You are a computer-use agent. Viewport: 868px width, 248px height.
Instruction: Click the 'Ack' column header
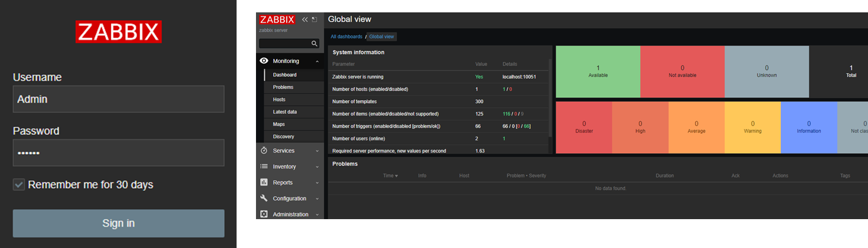pyautogui.click(x=736, y=176)
